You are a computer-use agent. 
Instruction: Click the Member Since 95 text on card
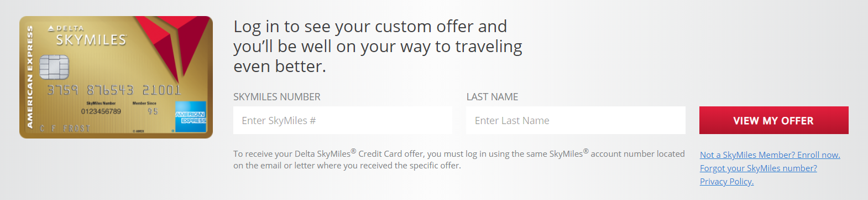point(145,108)
